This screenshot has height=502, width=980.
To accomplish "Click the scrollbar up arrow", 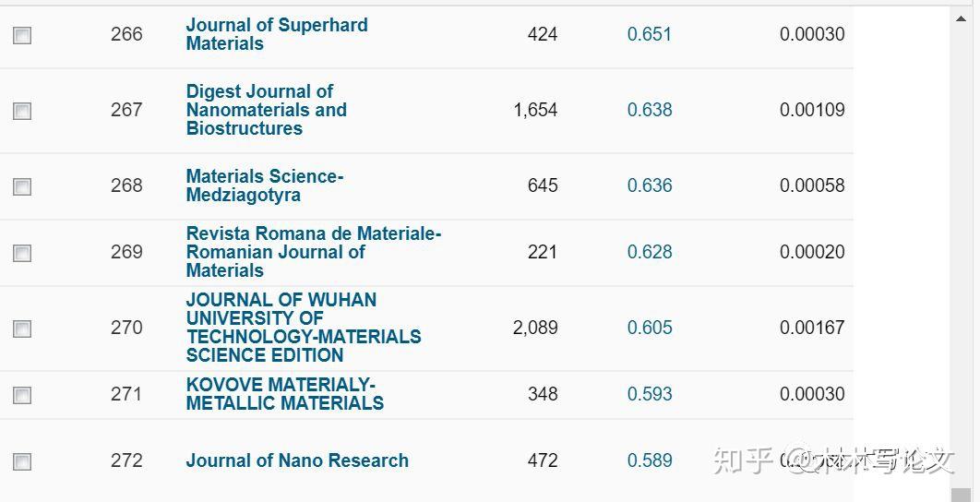I will tap(962, 19).
